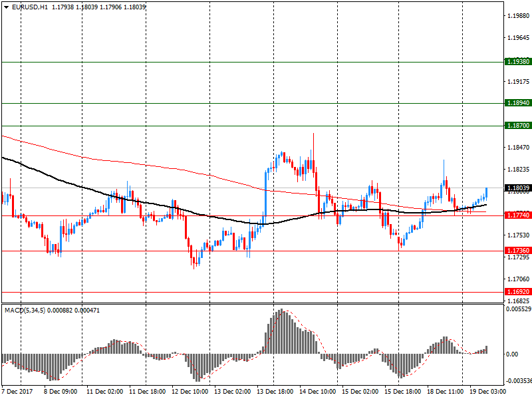Click the 11 Dec 02:00 time label
This screenshot has width=532, height=399.
pyautogui.click(x=104, y=392)
